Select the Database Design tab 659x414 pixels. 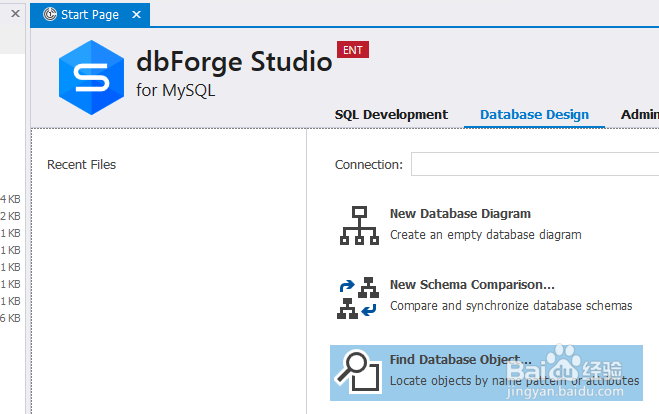tap(534, 114)
